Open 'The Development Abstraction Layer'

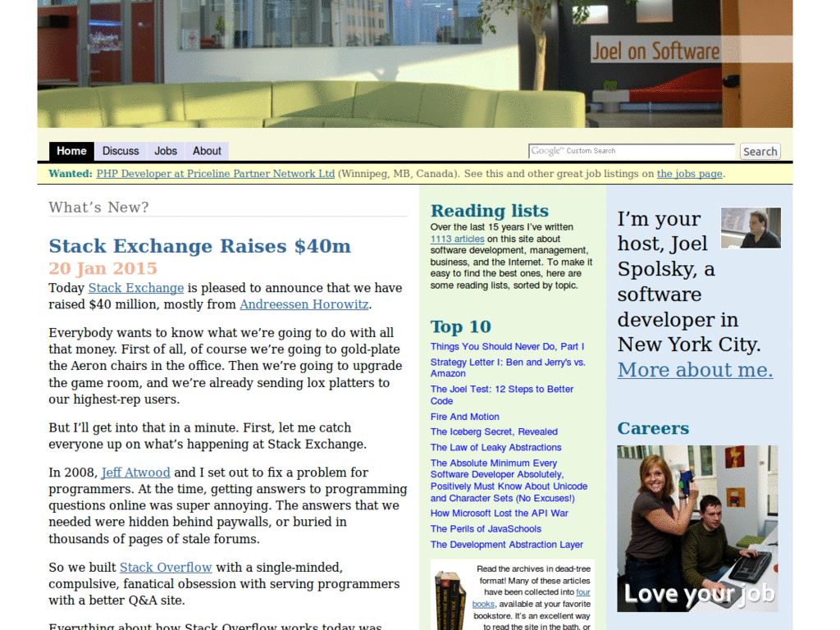[x=506, y=545]
